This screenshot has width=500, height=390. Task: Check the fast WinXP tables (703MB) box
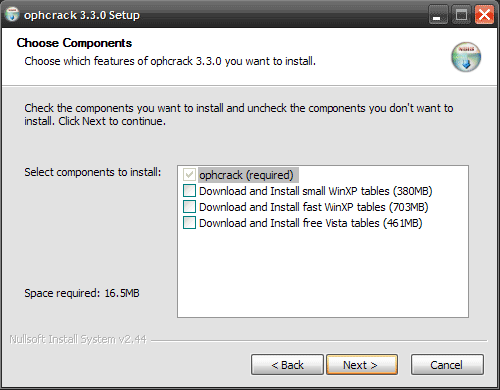click(189, 207)
